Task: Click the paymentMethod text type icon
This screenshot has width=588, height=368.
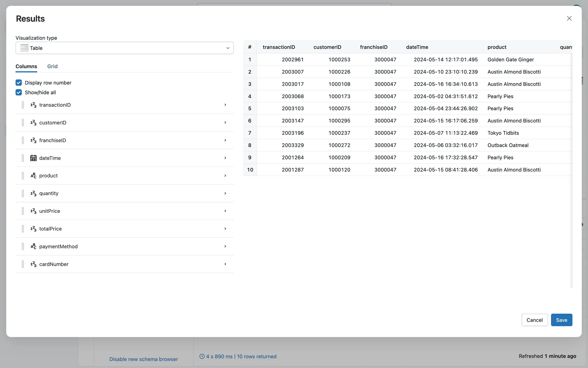Action: tap(33, 247)
